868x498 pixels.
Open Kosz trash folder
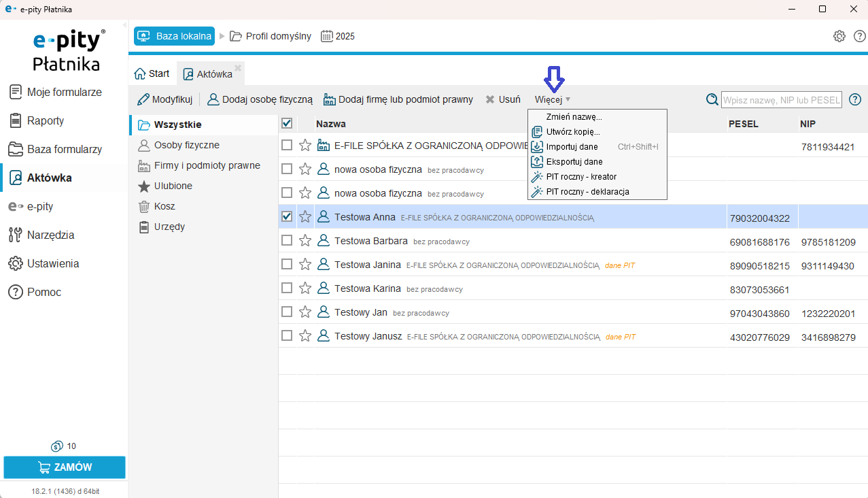click(x=165, y=206)
